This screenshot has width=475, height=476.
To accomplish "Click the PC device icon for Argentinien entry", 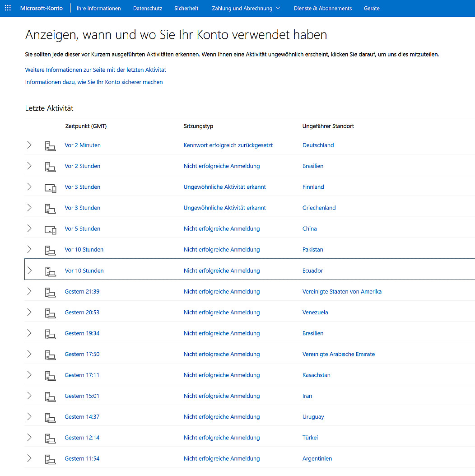I will pos(50,459).
